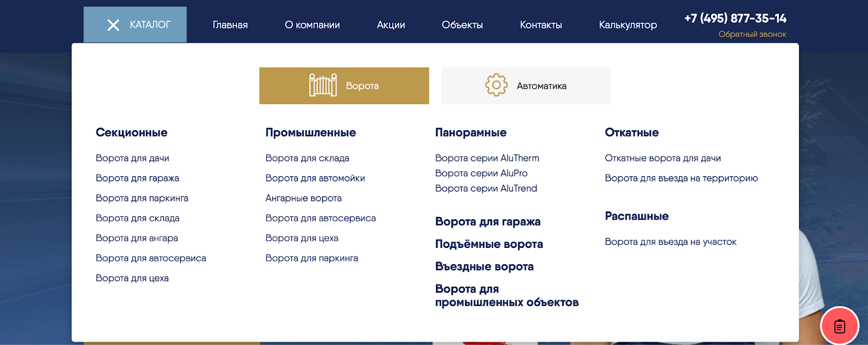This screenshot has width=868, height=345.
Task: Click the gear icon in Автоматика tab
Action: (x=496, y=85)
